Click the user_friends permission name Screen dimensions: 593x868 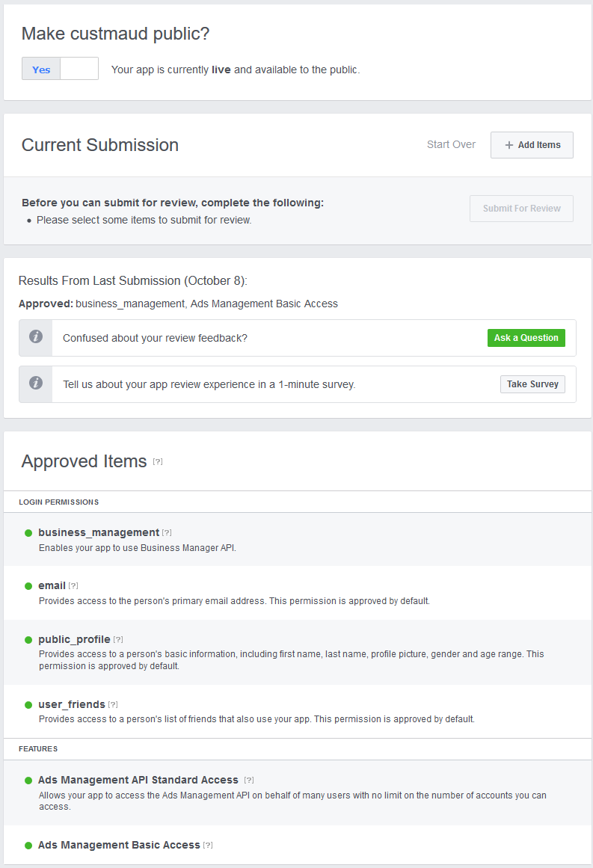click(x=72, y=704)
